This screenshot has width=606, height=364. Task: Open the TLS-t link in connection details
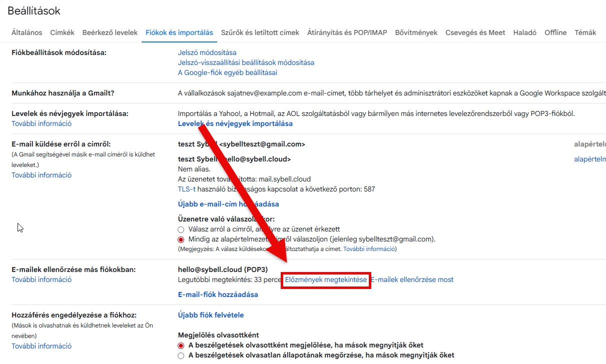pos(187,189)
